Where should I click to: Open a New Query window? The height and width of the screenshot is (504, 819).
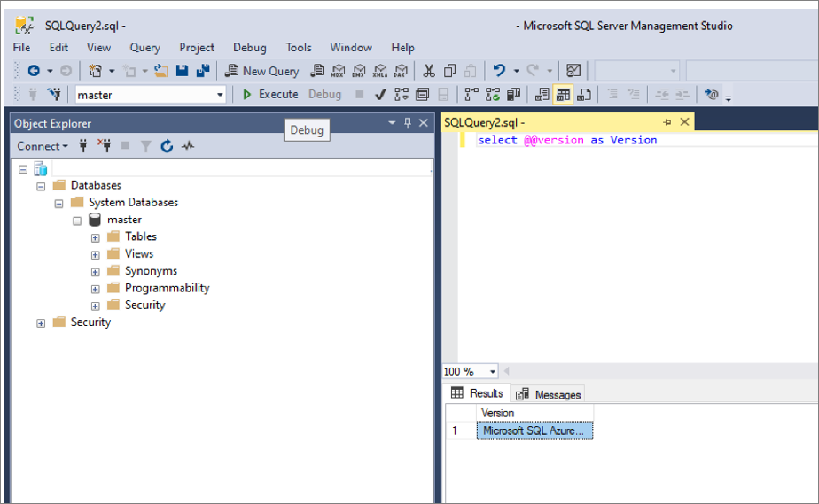point(262,71)
